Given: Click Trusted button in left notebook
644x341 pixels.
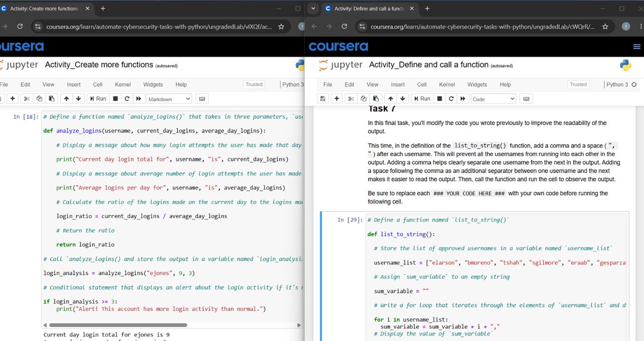Looking at the screenshot, I should (x=254, y=84).
